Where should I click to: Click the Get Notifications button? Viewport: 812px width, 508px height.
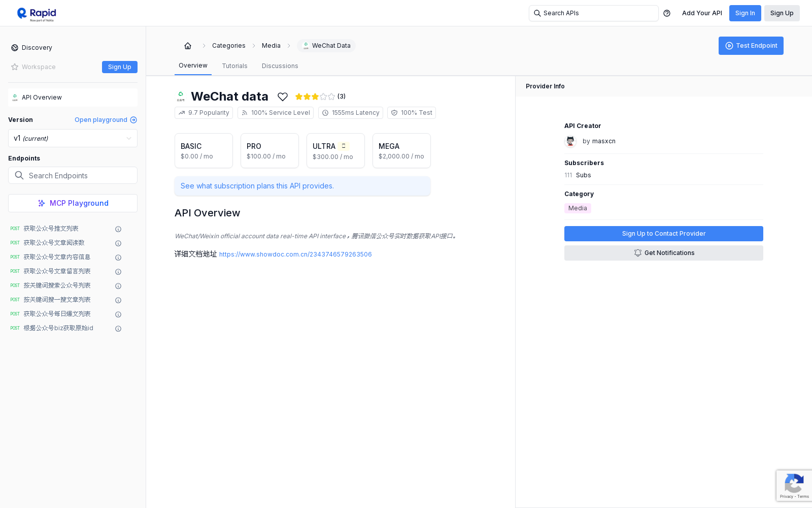[664, 253]
